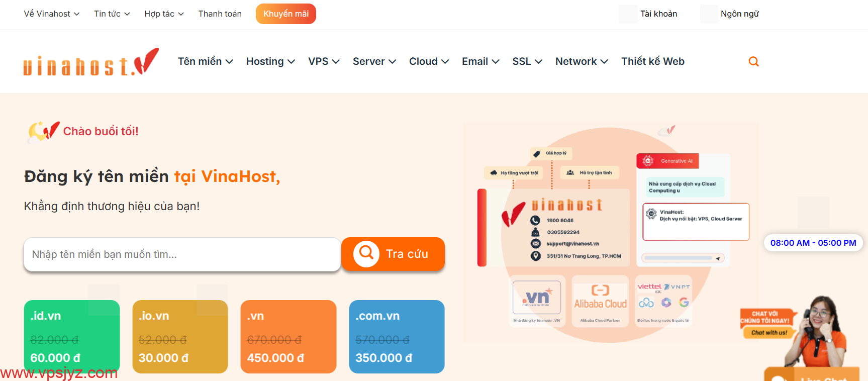The height and width of the screenshot is (381, 868).
Task: Click the Viettel VNPT partners card
Action: pos(663,301)
